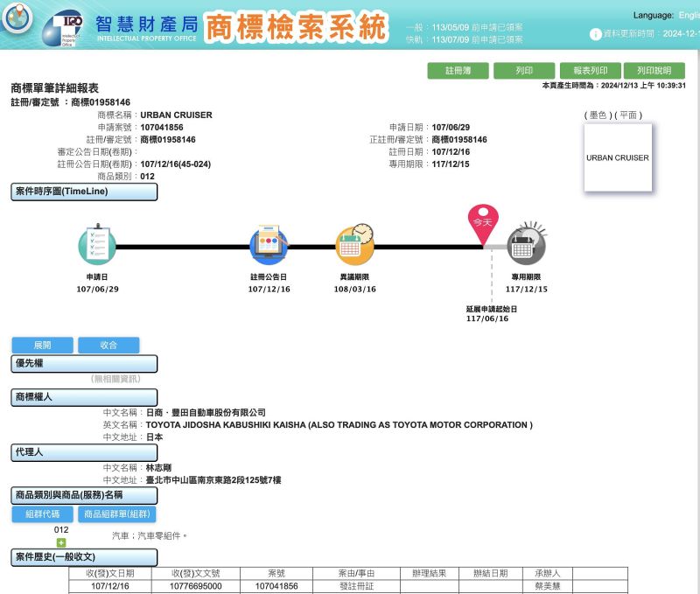
Task: Click the 收(發)文日期 column header
Action: pyautogui.click(x=110, y=574)
